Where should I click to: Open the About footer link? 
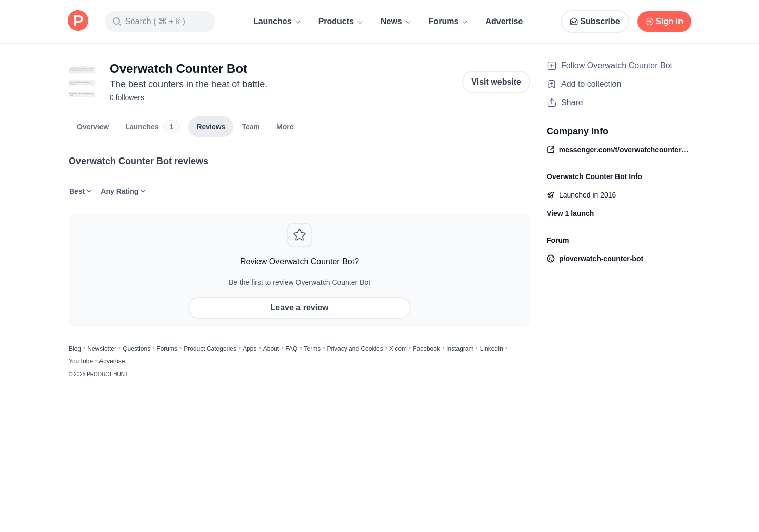pos(271,349)
